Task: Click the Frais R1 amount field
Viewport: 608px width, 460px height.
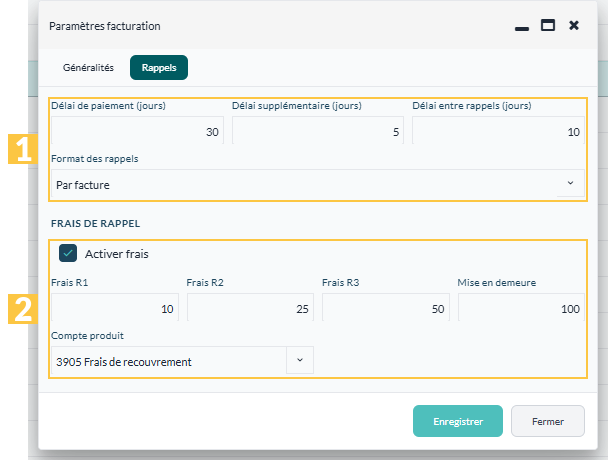Action: [x=115, y=308]
